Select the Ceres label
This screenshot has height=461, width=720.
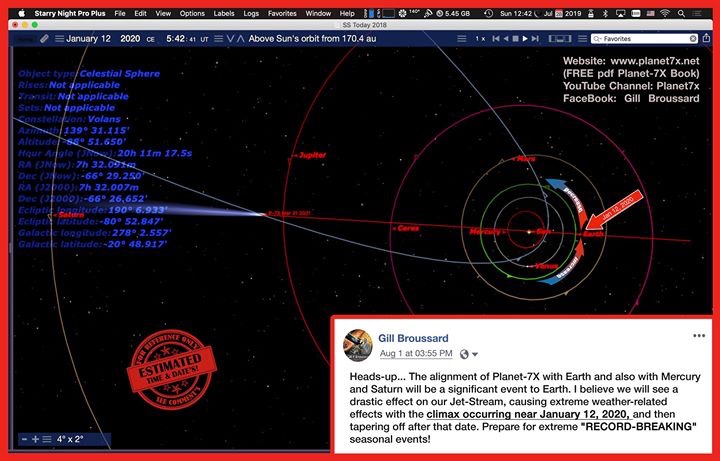408,228
